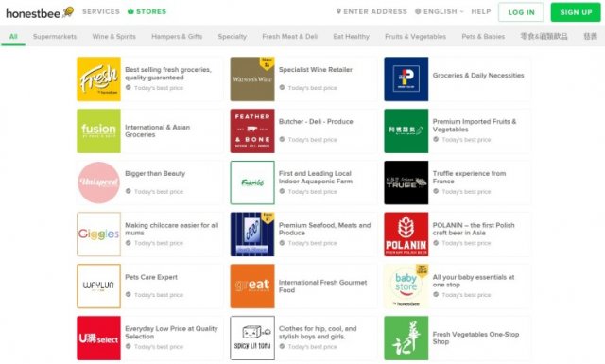605x364 pixels.
Task: Open the Watson's Wine store logo
Action: coord(252,79)
